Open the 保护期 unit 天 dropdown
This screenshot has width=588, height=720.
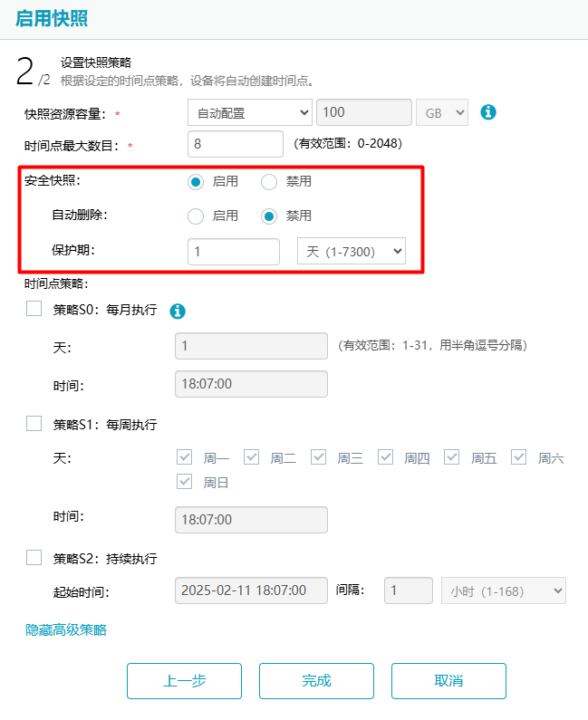click(x=351, y=251)
